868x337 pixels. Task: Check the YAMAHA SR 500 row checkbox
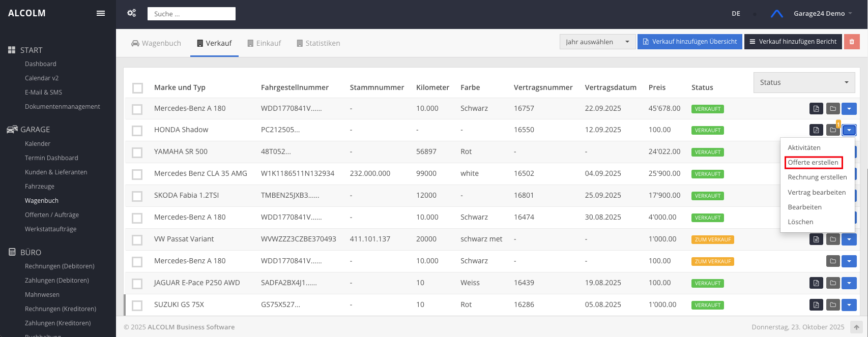pyautogui.click(x=137, y=152)
